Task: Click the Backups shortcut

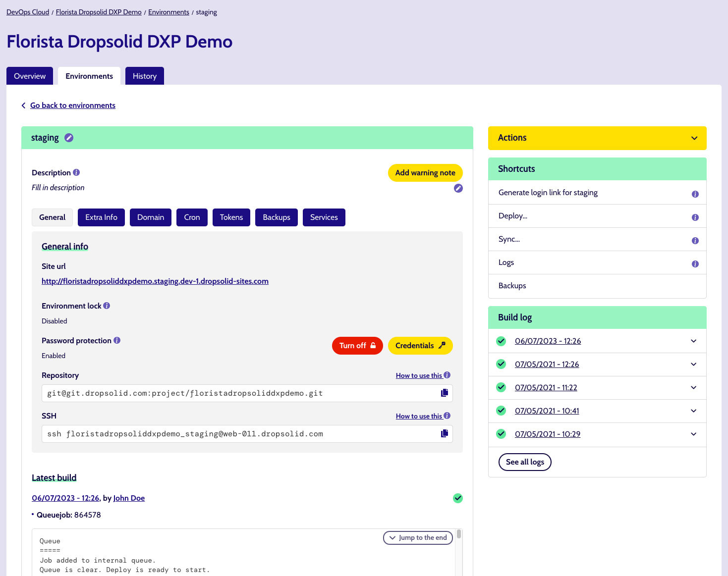Action: point(512,286)
